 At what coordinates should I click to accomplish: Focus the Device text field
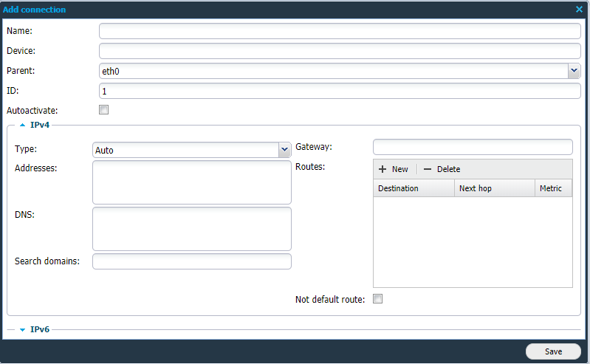tap(340, 51)
